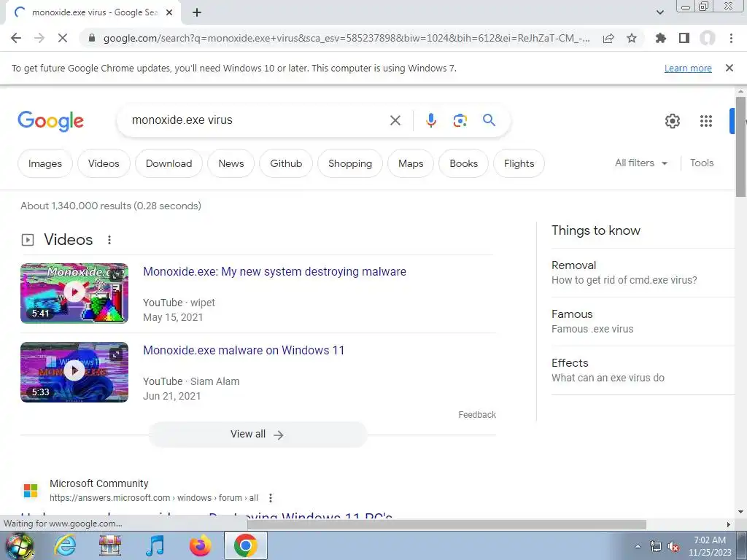Share this page via address bar icon

pyautogui.click(x=608, y=38)
